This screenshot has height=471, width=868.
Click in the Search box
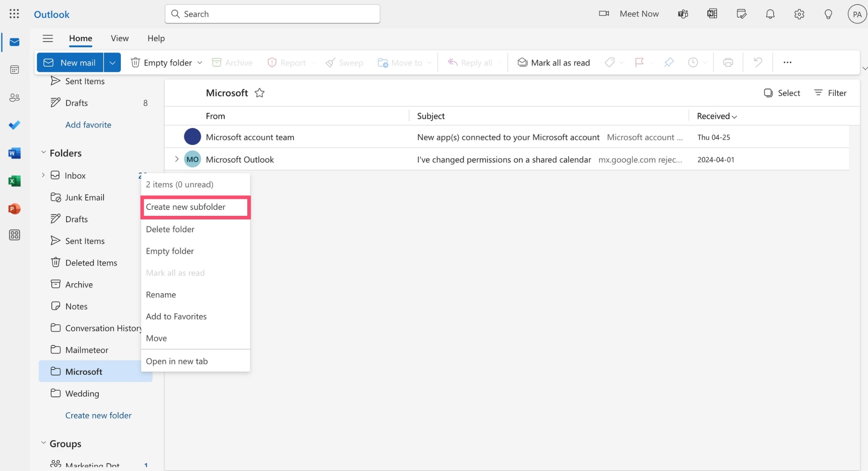(272, 14)
